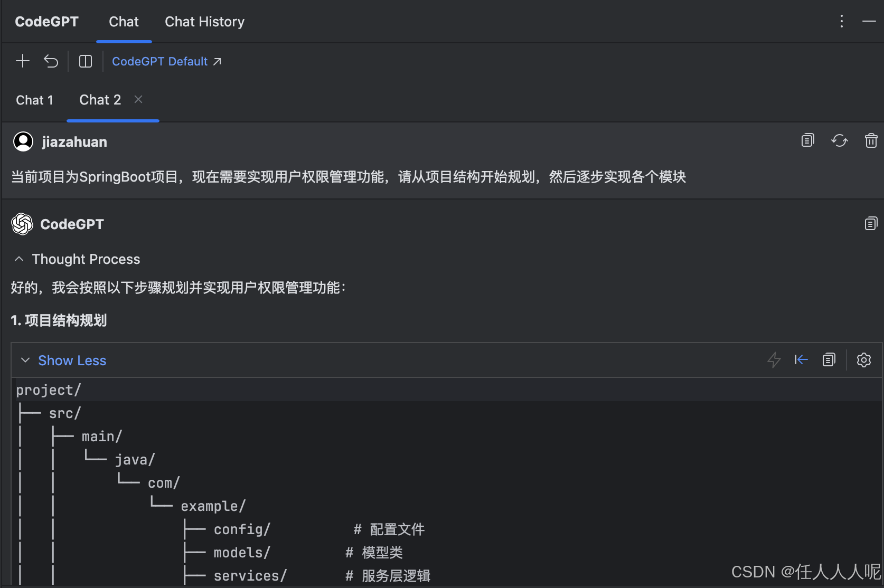Delete jiazahuan's message with trash icon

pyautogui.click(x=871, y=140)
